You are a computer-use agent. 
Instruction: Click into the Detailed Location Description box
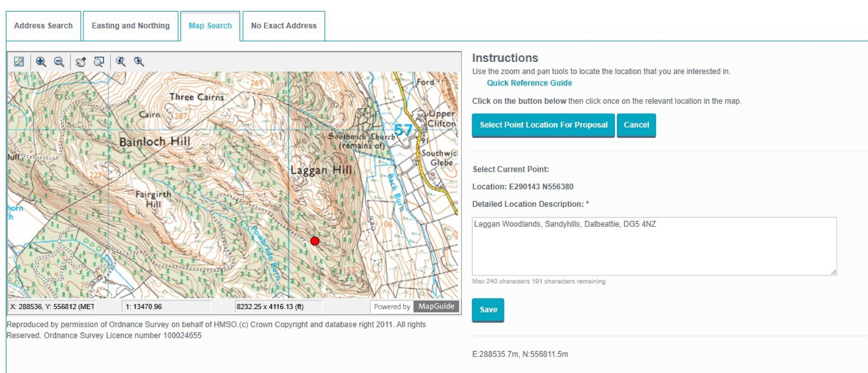click(x=654, y=246)
